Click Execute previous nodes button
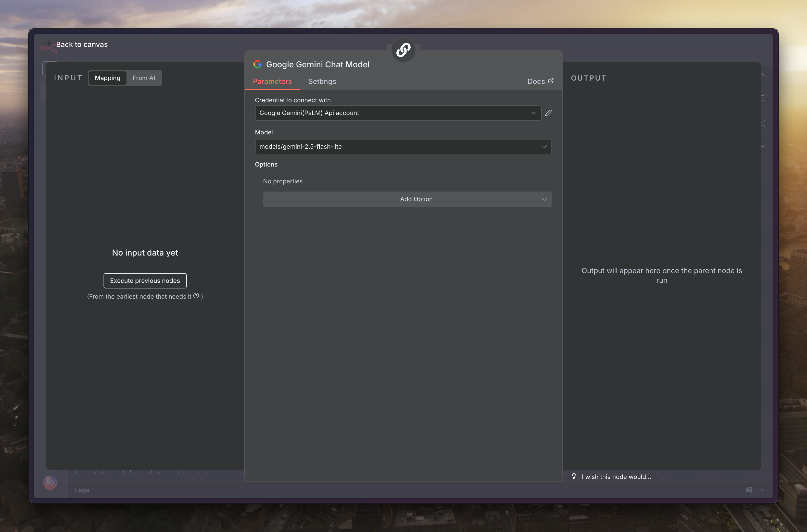 point(145,281)
